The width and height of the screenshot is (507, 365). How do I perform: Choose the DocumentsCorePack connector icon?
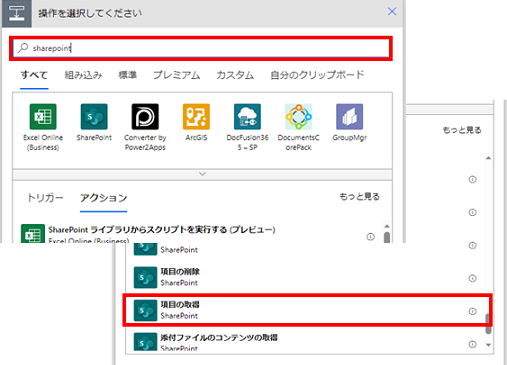point(298,117)
